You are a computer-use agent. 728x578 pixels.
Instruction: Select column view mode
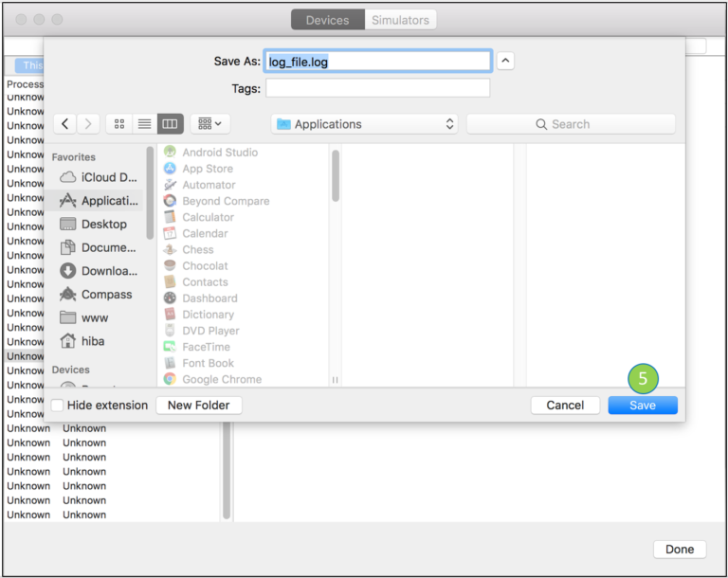(170, 124)
